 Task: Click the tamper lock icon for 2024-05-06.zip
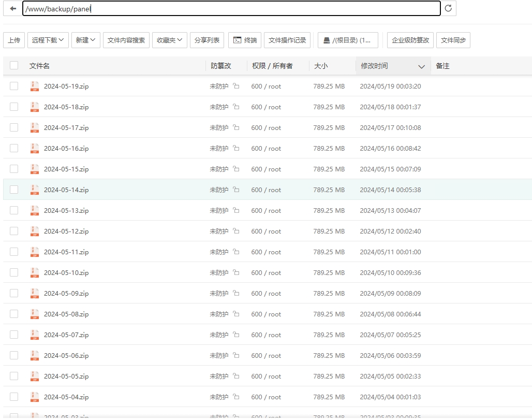236,355
